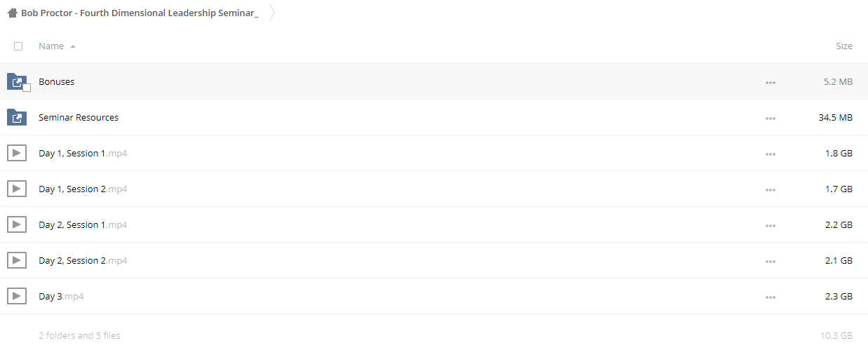The height and width of the screenshot is (364, 868).
Task: Click video icon for Day 3.mp4
Action: (x=17, y=296)
